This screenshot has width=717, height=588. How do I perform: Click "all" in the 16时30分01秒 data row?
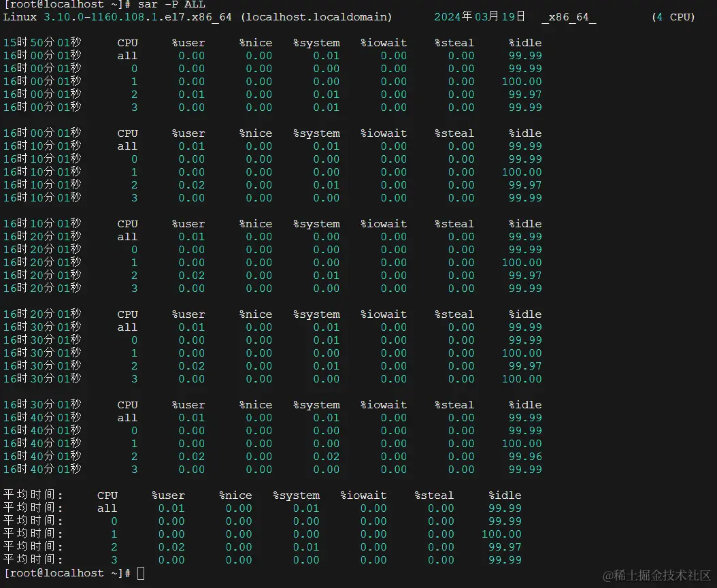[x=127, y=327]
